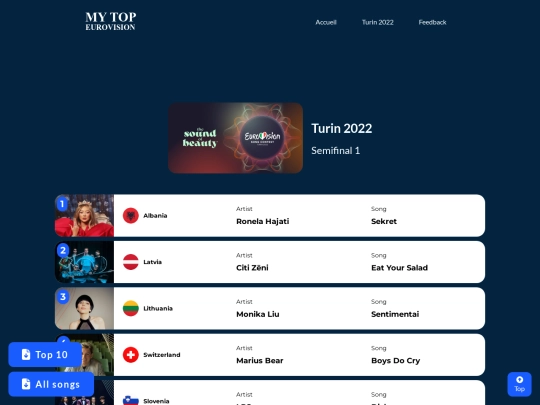This screenshot has width=540, height=405.
Task: Select the Eat Your Salad song title
Action: pos(399,268)
